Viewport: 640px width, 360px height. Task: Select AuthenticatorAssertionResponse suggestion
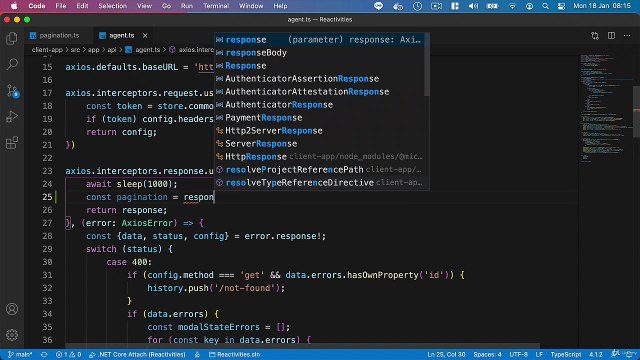click(320, 79)
